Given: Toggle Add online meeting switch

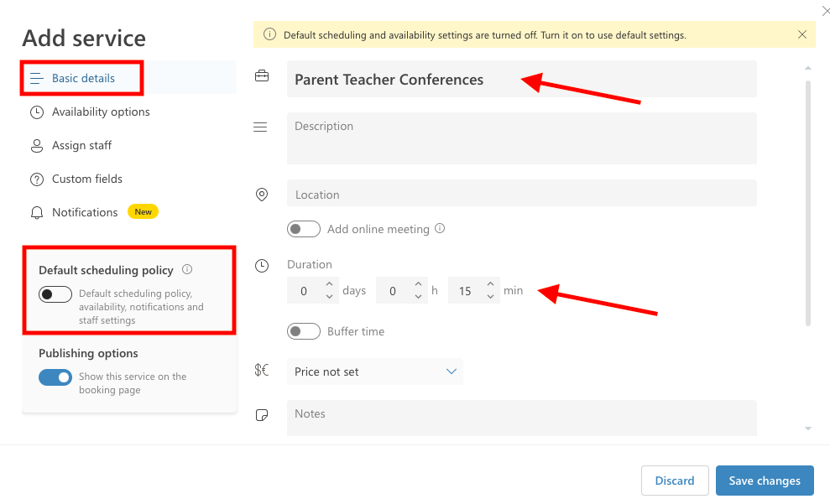Looking at the screenshot, I should point(303,229).
